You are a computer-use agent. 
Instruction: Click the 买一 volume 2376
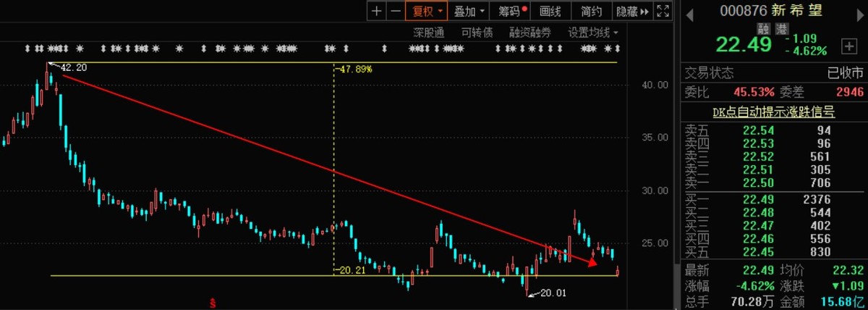(816, 200)
